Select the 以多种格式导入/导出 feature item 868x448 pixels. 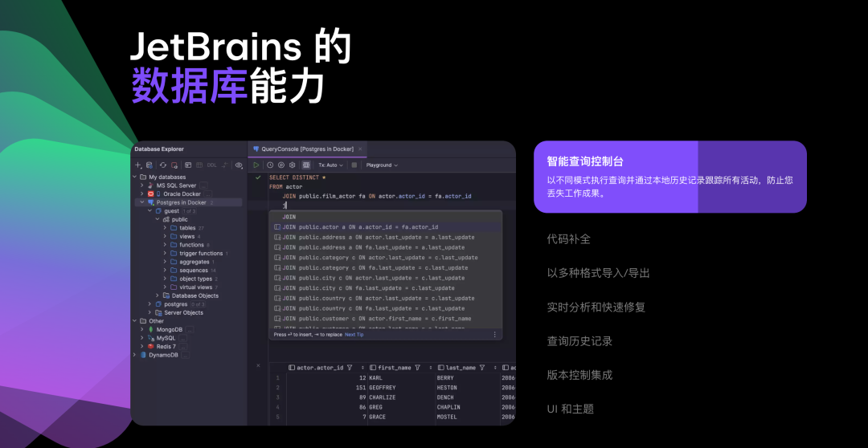[x=599, y=273]
